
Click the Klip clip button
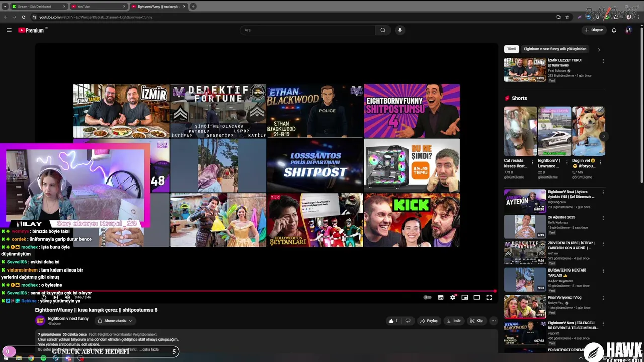[x=476, y=321]
